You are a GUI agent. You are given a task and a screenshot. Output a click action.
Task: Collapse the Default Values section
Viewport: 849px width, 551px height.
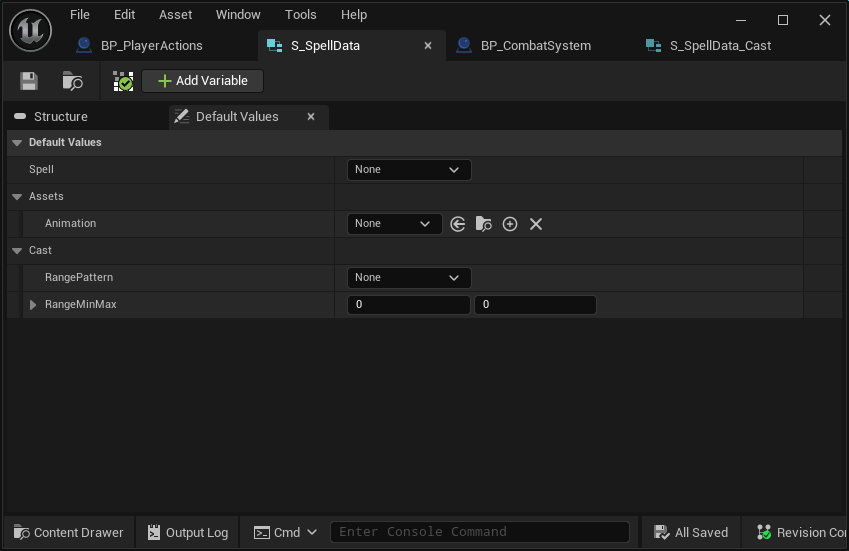pyautogui.click(x=17, y=143)
